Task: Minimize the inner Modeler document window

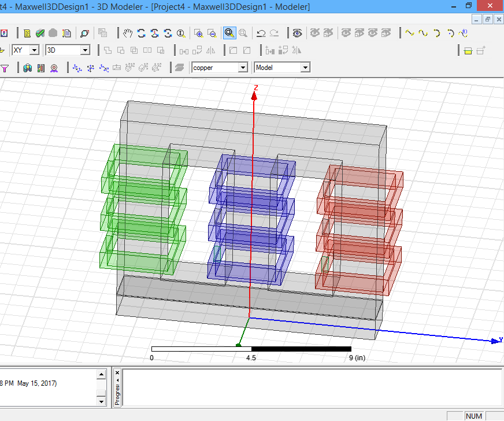Action: pyautogui.click(x=476, y=20)
